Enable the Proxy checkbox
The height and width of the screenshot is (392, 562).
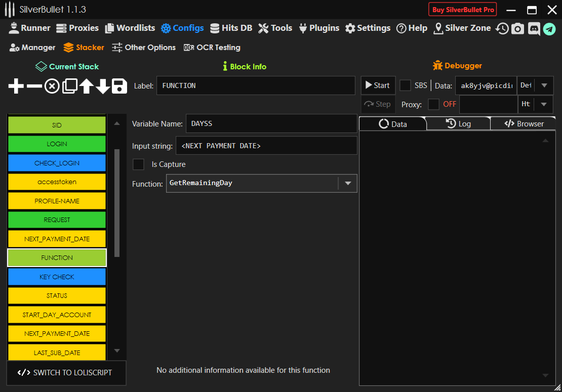click(x=433, y=104)
